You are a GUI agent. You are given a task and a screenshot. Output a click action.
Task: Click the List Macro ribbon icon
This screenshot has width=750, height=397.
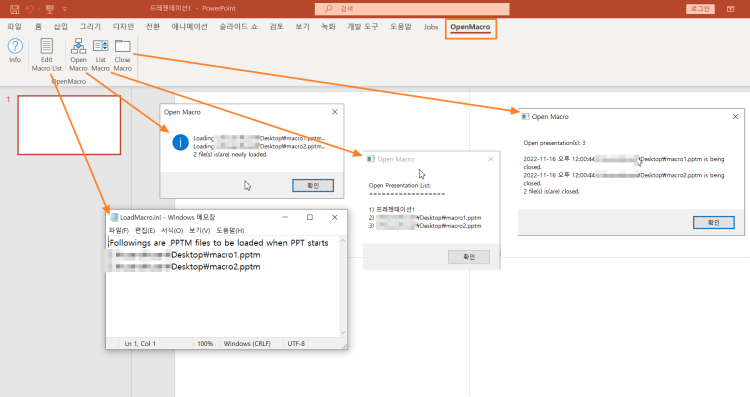pyautogui.click(x=100, y=55)
